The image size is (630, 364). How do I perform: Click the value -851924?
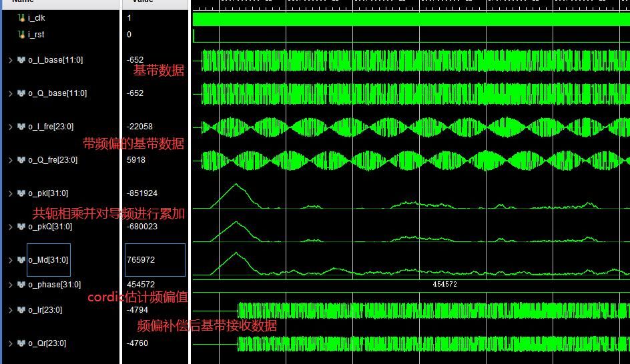(142, 193)
